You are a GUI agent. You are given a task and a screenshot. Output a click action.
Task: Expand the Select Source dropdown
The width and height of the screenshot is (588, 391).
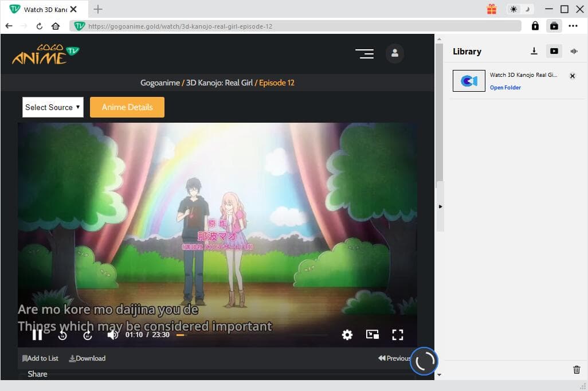(x=53, y=107)
